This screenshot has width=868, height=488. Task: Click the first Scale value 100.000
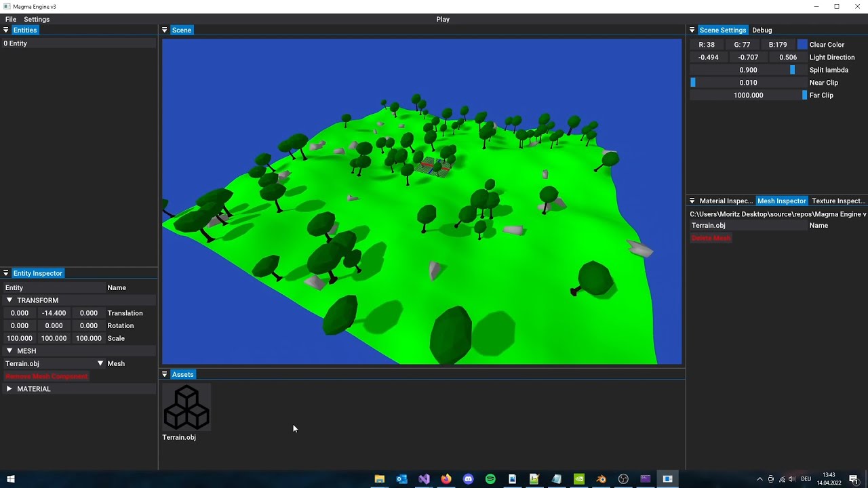coord(20,338)
